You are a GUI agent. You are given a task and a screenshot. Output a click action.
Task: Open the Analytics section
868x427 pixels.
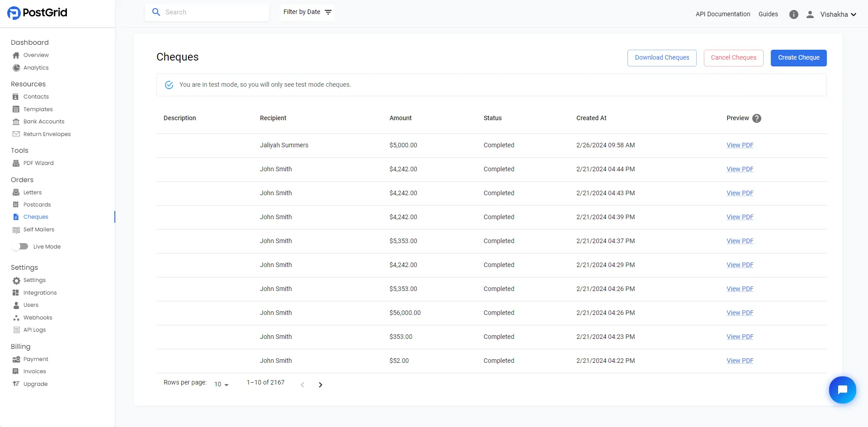coord(36,68)
